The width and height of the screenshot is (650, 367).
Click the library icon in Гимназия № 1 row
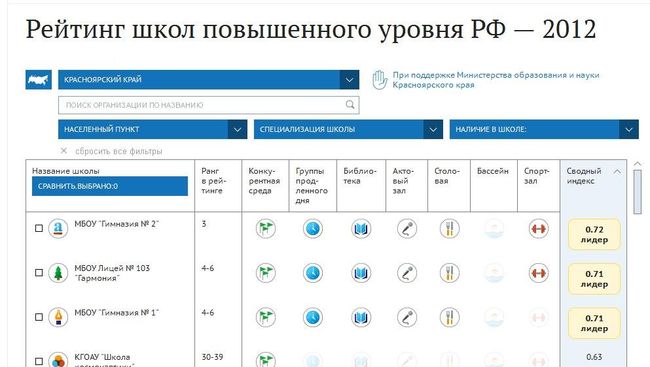361,317
